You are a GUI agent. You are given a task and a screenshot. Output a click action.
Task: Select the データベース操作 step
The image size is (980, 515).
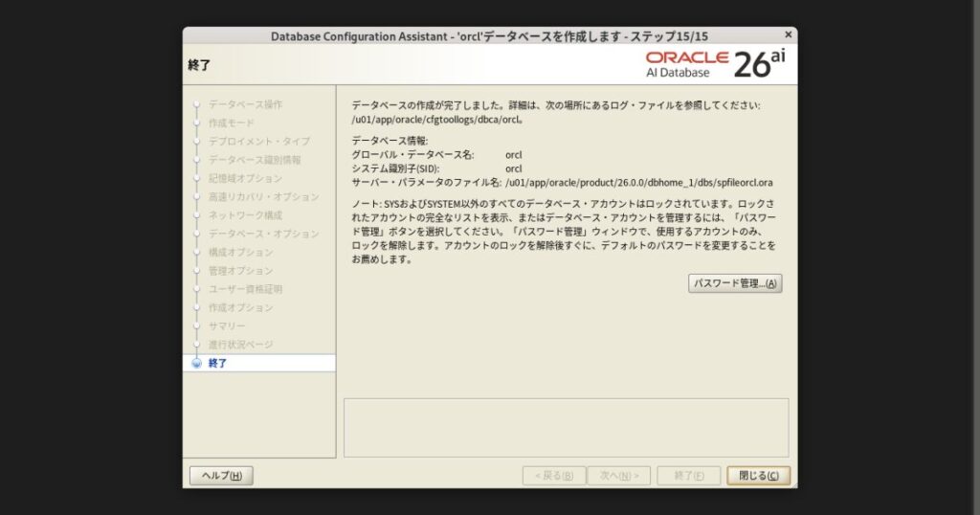pyautogui.click(x=245, y=104)
